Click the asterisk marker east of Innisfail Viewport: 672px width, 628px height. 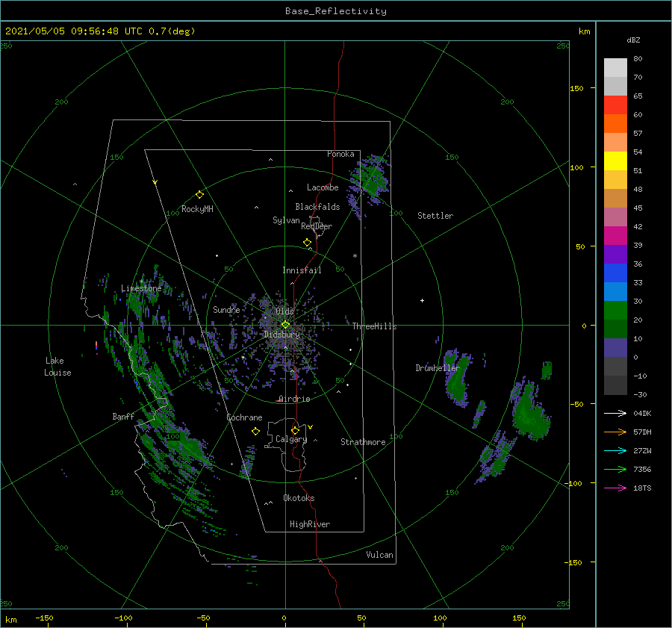(355, 256)
